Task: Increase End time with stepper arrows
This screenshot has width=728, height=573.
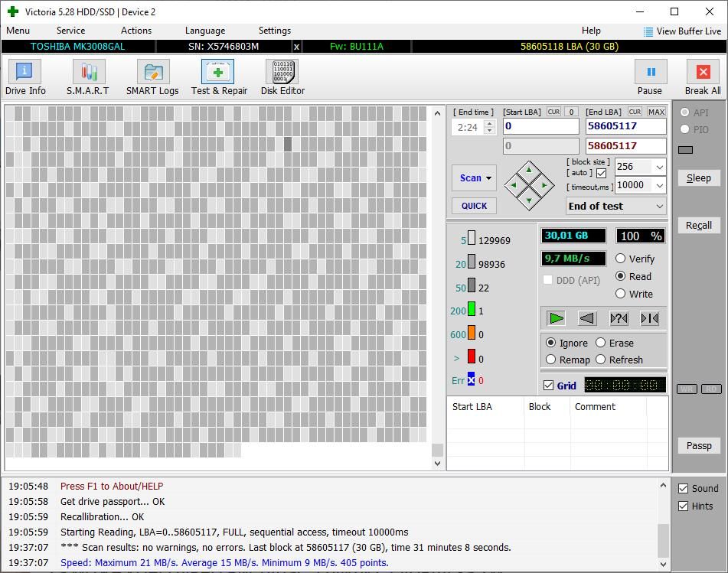Action: pos(489,123)
